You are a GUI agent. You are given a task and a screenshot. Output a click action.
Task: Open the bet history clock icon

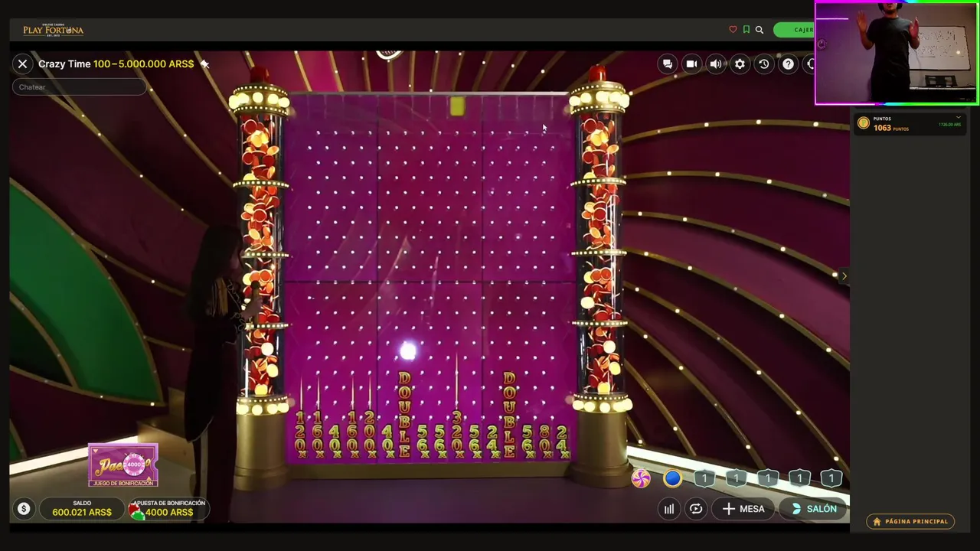click(763, 64)
